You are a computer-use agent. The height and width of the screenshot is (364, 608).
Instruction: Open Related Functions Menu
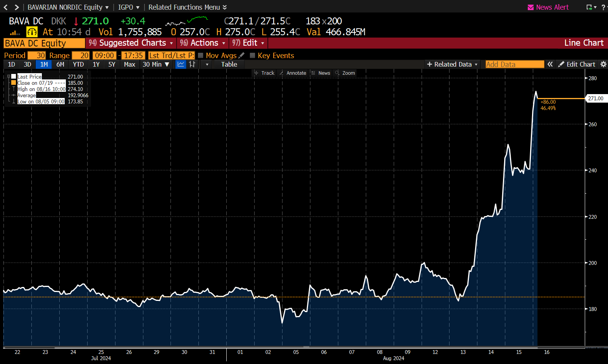(x=187, y=7)
